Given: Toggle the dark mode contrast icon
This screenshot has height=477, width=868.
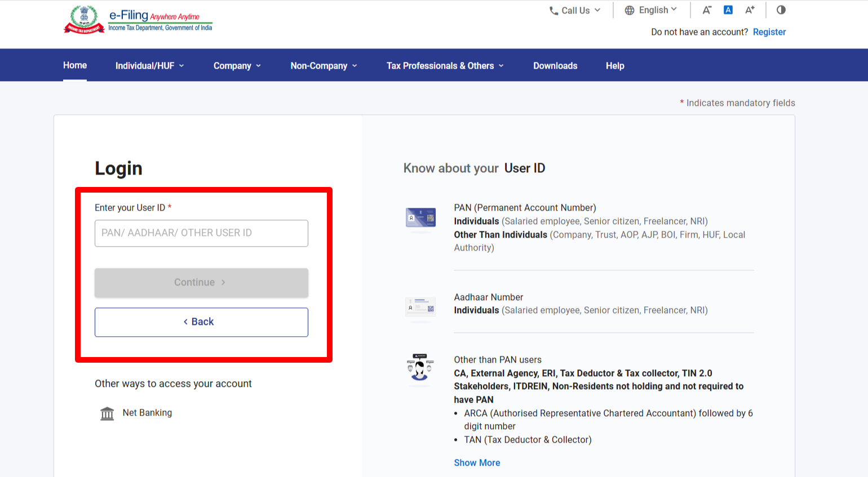Looking at the screenshot, I should (x=781, y=10).
